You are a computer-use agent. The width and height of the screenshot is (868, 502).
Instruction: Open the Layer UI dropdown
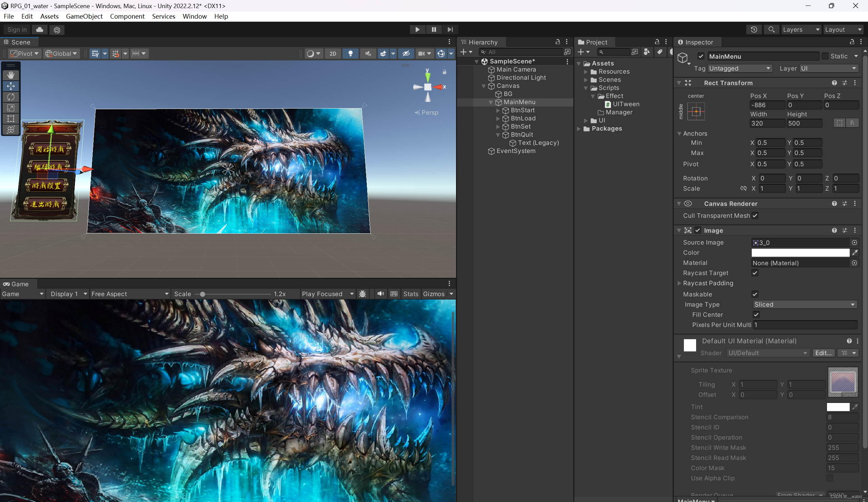click(828, 69)
